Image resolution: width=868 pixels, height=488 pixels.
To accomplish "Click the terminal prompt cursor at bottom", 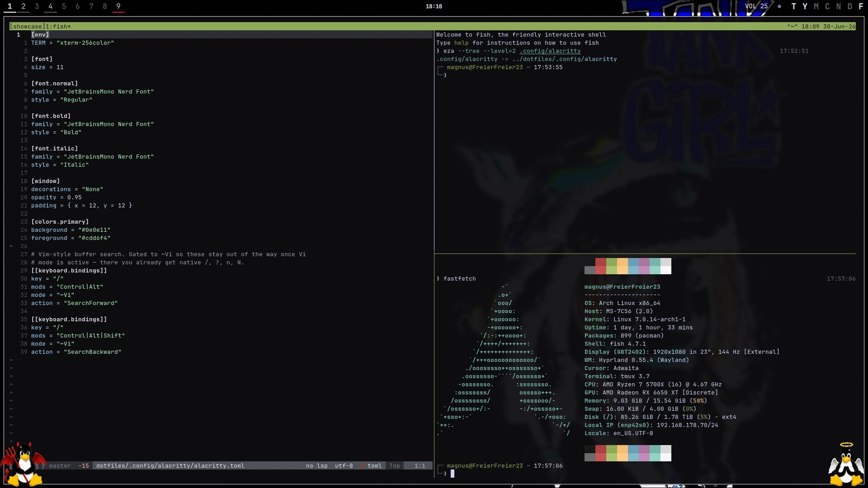I will 453,474.
